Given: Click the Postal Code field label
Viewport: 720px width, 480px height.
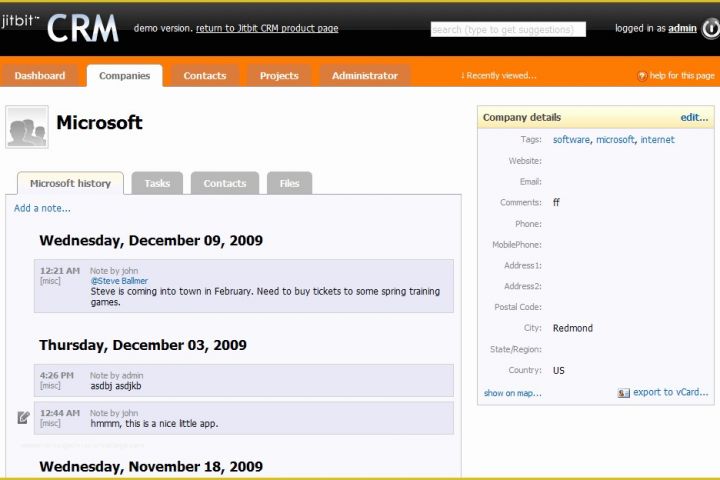Looking at the screenshot, I should (518, 307).
